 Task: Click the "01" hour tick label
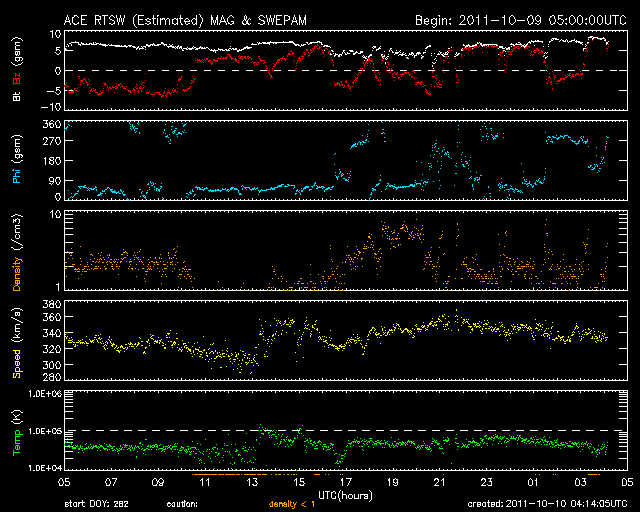point(533,482)
